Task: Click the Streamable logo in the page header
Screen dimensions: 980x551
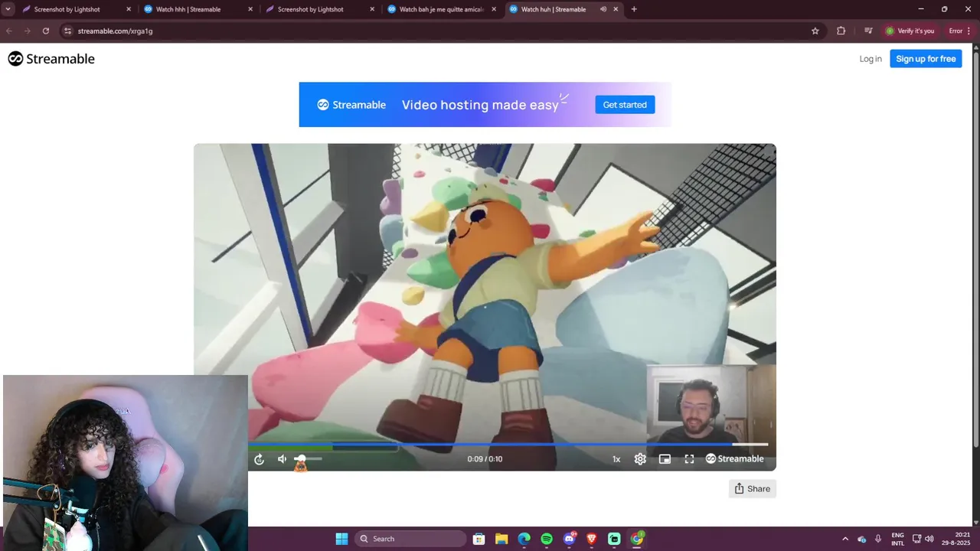Action: click(x=51, y=59)
